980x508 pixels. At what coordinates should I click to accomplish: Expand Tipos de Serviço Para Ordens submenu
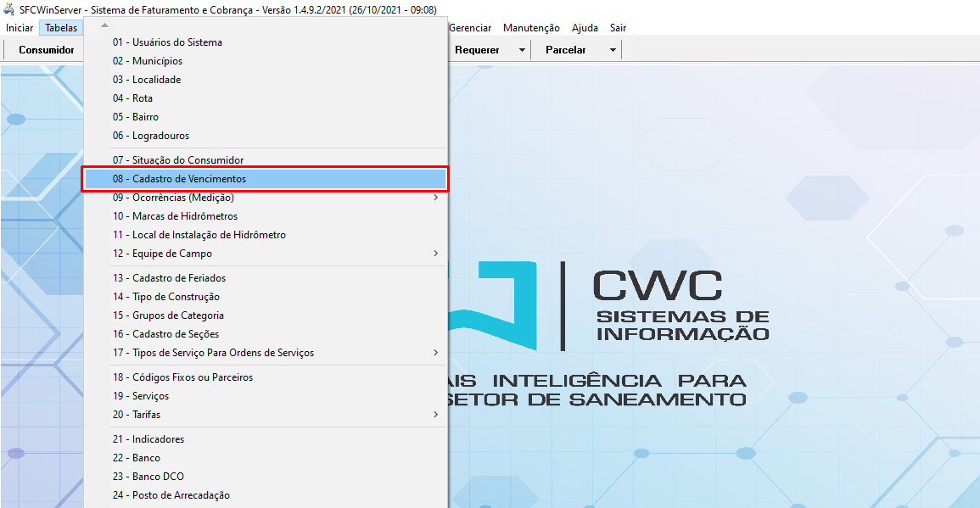click(435, 353)
